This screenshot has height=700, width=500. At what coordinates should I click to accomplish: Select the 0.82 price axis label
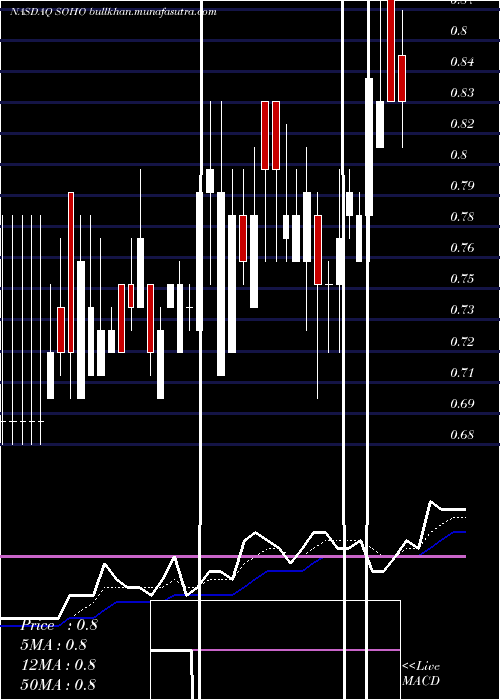pyautogui.click(x=462, y=124)
